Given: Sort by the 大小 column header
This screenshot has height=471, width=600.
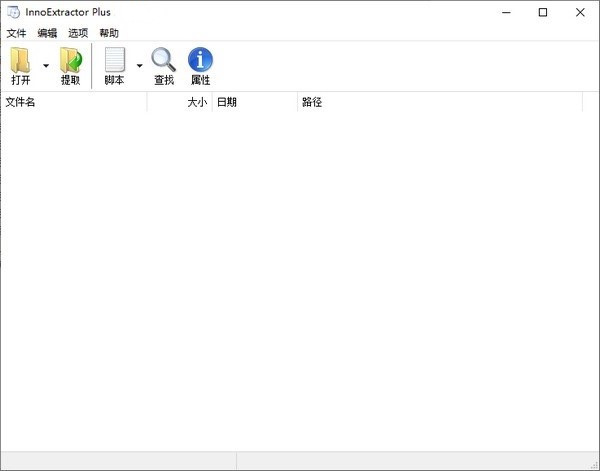Looking at the screenshot, I should click(180, 102).
